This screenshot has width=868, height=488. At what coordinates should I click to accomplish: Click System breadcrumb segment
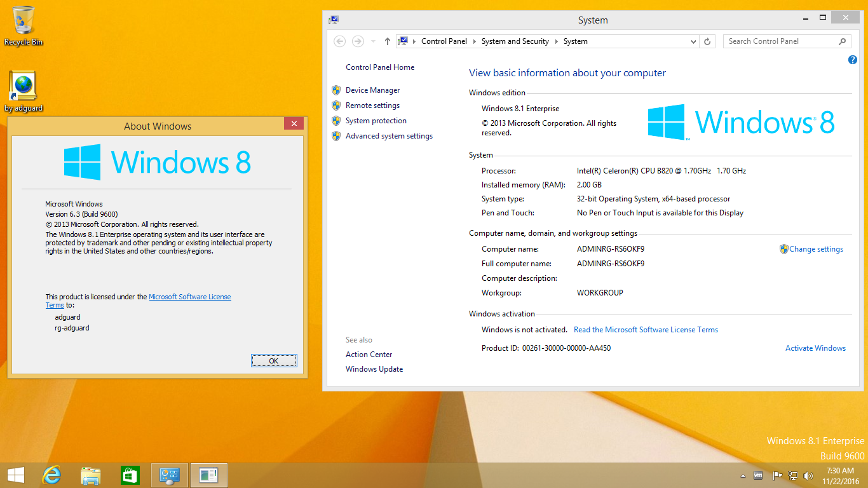point(576,41)
